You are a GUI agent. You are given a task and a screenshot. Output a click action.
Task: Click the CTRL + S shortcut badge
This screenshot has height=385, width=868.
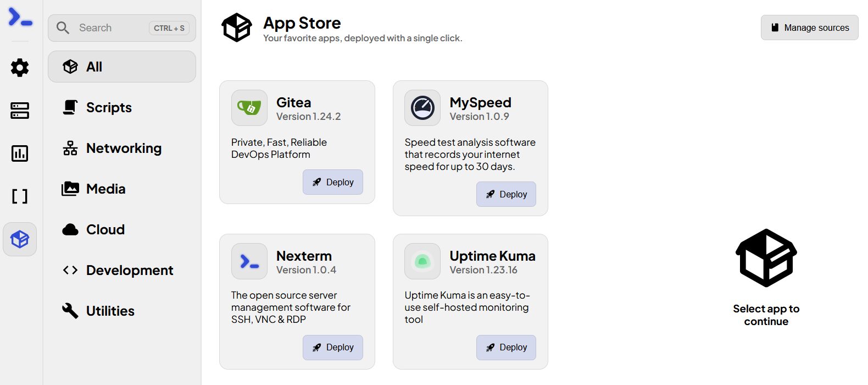(x=169, y=28)
